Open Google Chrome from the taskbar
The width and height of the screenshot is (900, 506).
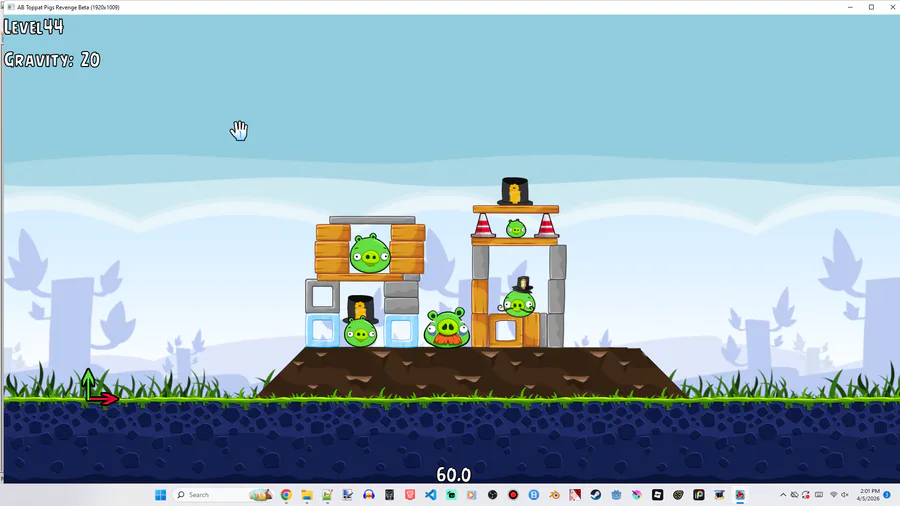coord(286,495)
